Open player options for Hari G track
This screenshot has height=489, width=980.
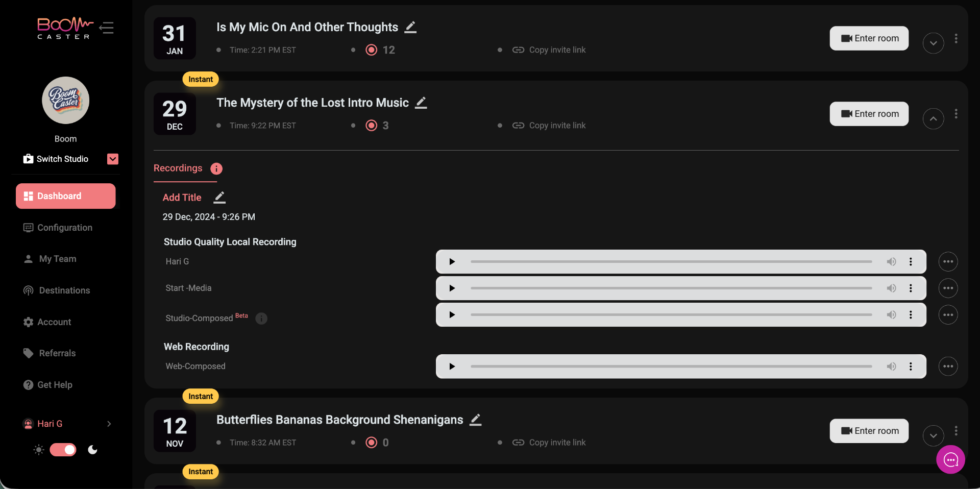point(911,262)
